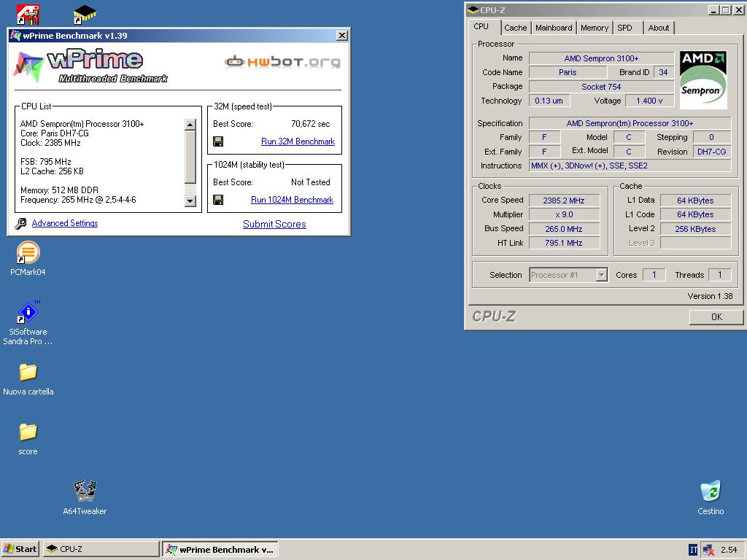Run the 32M Benchmark

[298, 141]
